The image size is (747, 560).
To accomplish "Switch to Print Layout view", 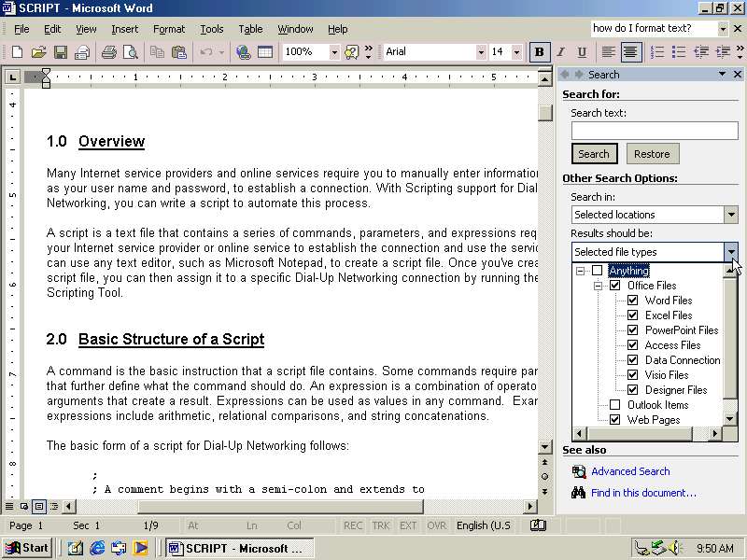I will pyautogui.click(x=39, y=506).
